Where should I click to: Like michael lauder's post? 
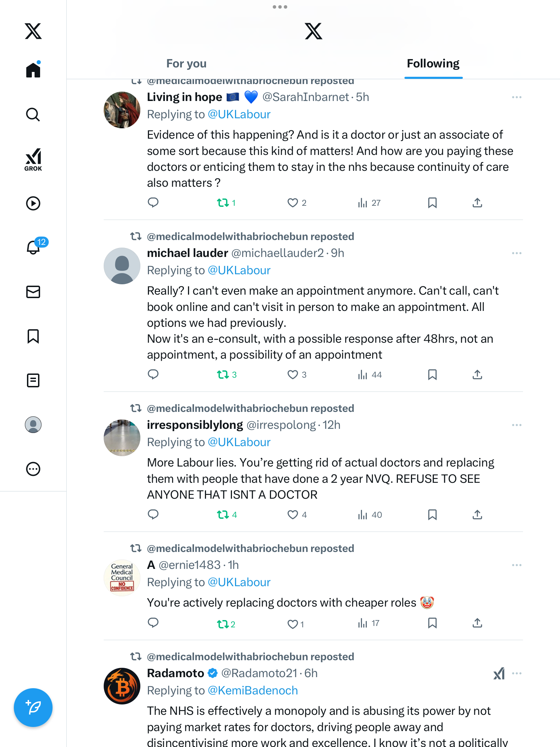(293, 375)
